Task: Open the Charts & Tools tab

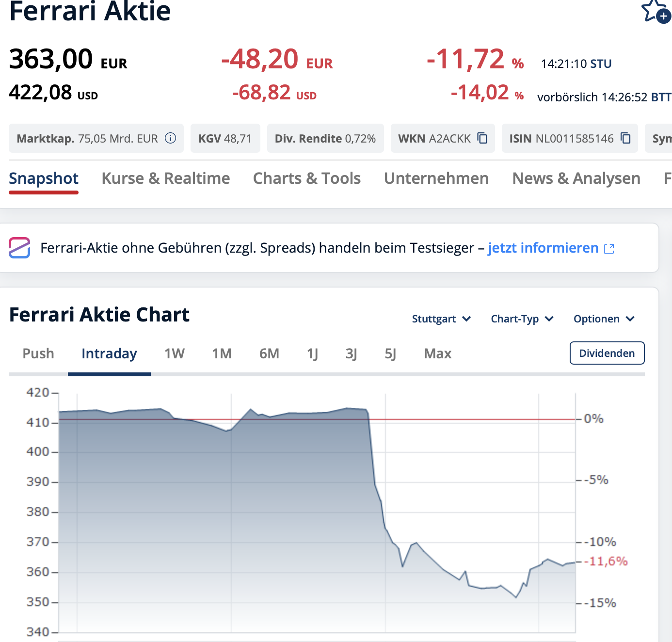Action: 307,178
